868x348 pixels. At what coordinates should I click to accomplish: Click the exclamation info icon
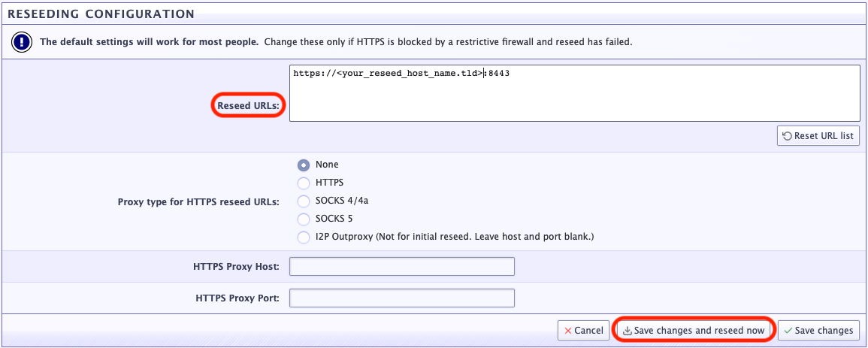[21, 42]
